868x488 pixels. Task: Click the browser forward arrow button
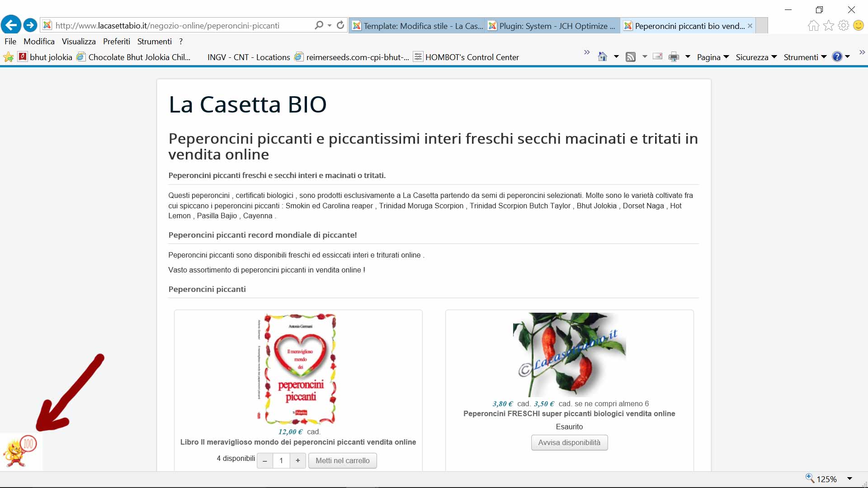[x=30, y=25]
